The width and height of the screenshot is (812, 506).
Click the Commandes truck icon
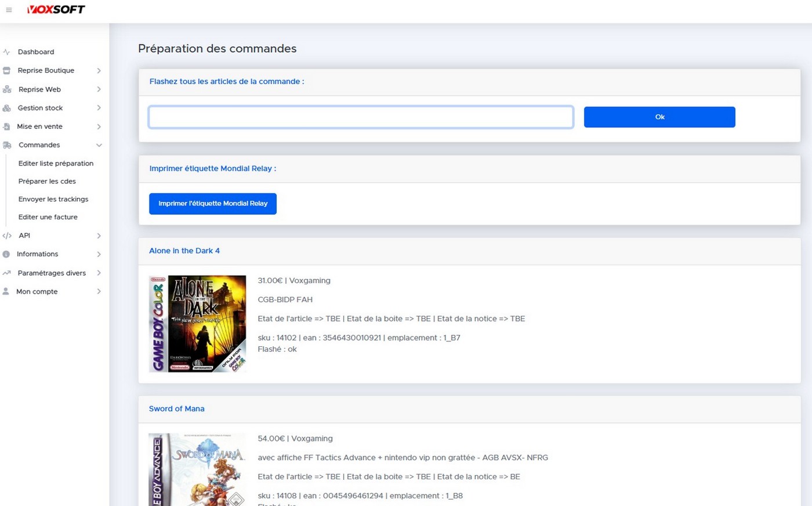(x=6, y=145)
